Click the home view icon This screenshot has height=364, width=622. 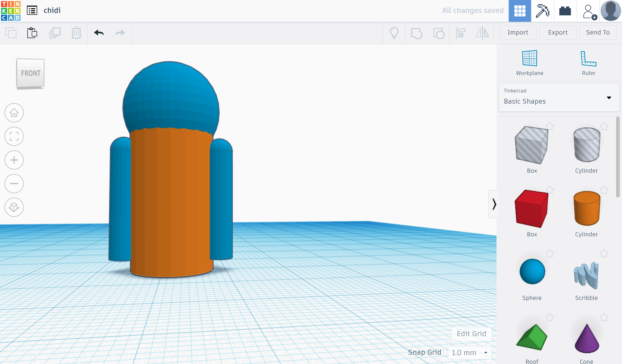tap(14, 113)
